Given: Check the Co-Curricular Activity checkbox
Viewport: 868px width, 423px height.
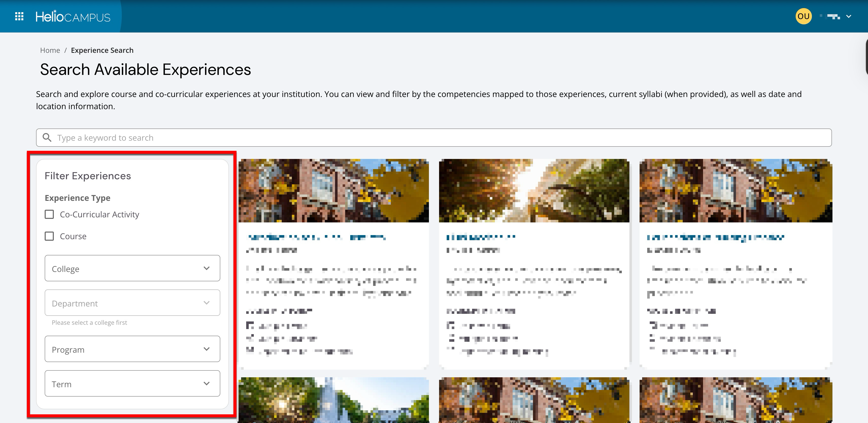Looking at the screenshot, I should 49,214.
